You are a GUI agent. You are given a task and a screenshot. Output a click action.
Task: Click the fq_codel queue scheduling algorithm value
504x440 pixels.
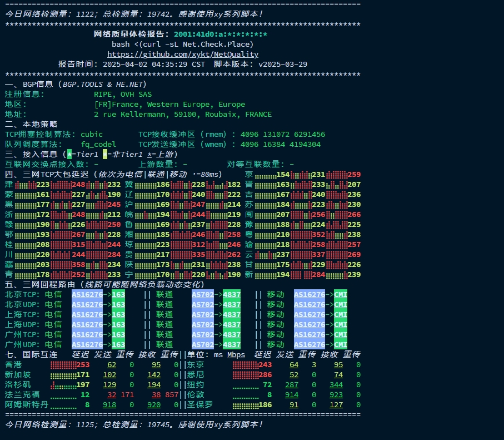(x=99, y=144)
